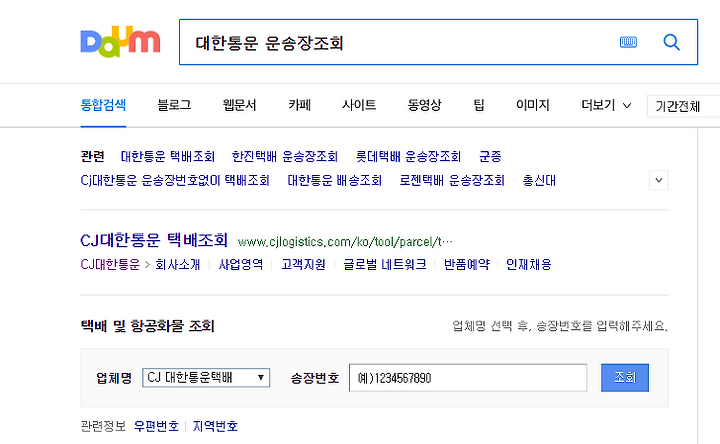Expand the 더보기 menu
The image size is (720, 444).
606,105
